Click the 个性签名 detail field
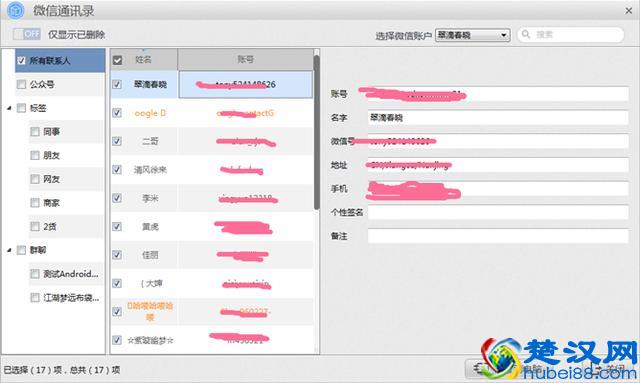Image resolution: width=640 pixels, height=383 pixels. coord(498,212)
